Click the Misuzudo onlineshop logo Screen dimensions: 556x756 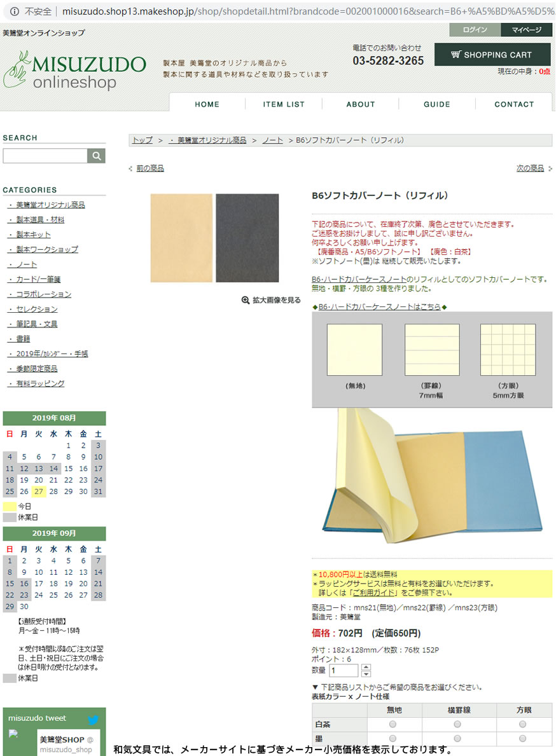pos(75,71)
